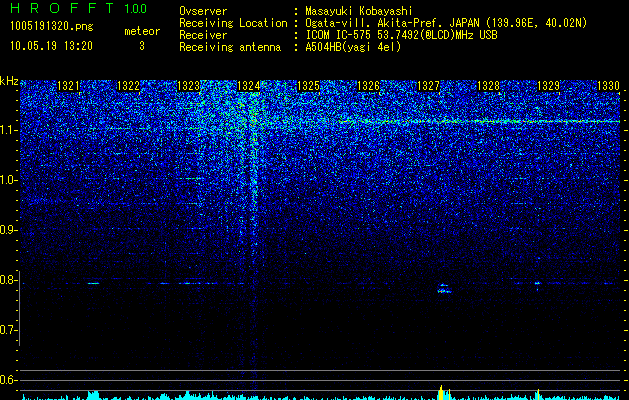Click the double meteor echo after 1327
The image size is (629, 400).
tap(444, 288)
